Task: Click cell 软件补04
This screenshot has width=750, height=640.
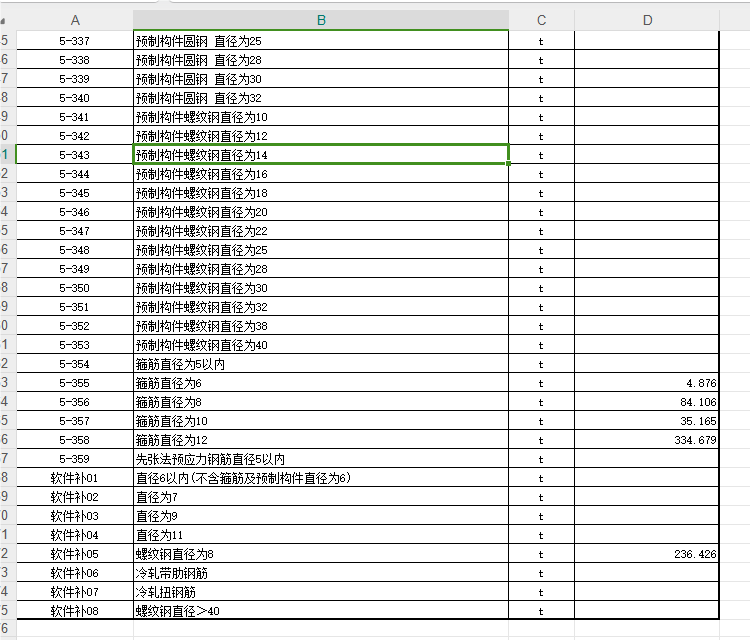Action: tap(75, 535)
